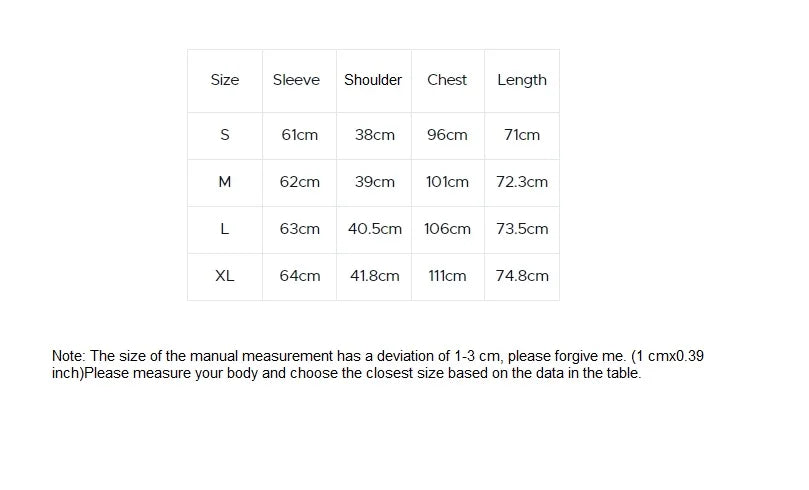
Task: Click the XL size row label
Action: 225,276
